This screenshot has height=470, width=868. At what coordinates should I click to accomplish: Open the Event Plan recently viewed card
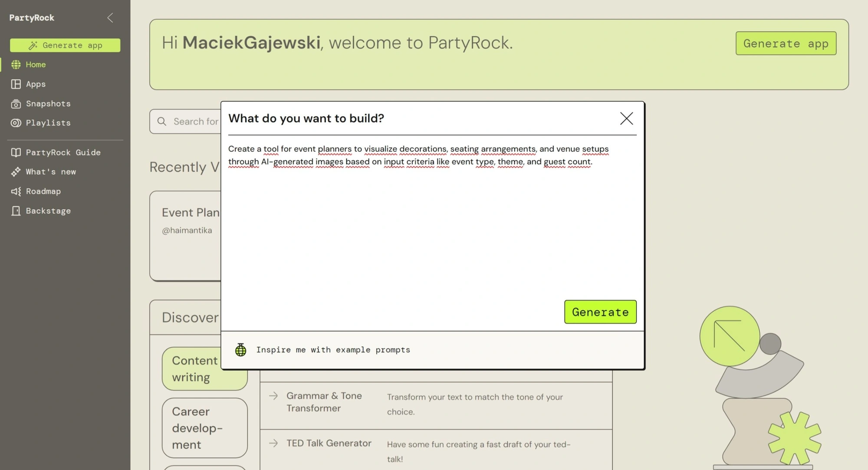pos(186,236)
